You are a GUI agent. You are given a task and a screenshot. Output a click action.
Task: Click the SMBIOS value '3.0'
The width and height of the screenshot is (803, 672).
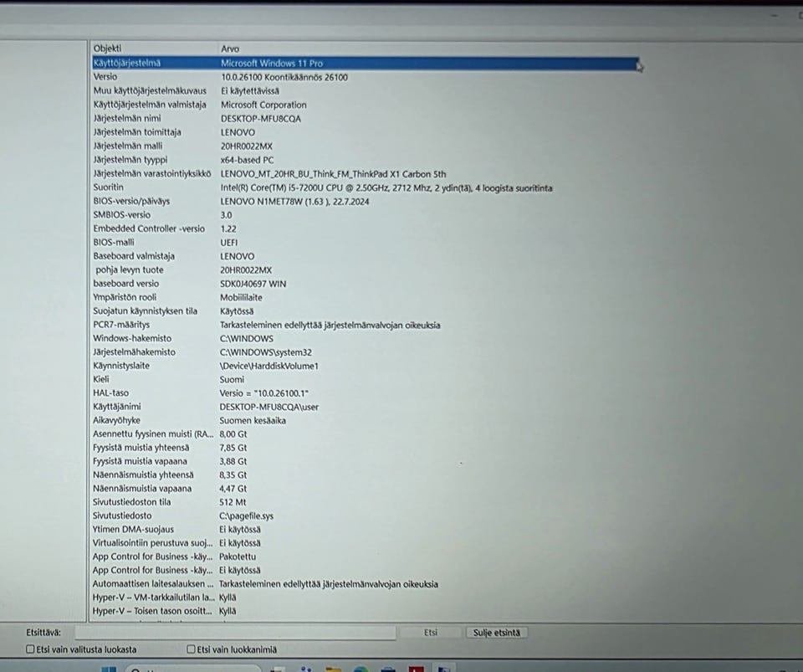point(227,216)
